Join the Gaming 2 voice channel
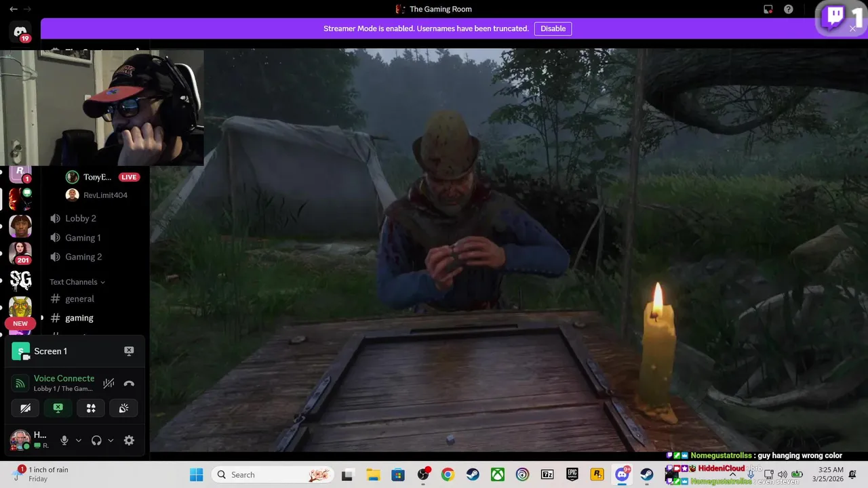This screenshot has height=488, width=868. (83, 257)
